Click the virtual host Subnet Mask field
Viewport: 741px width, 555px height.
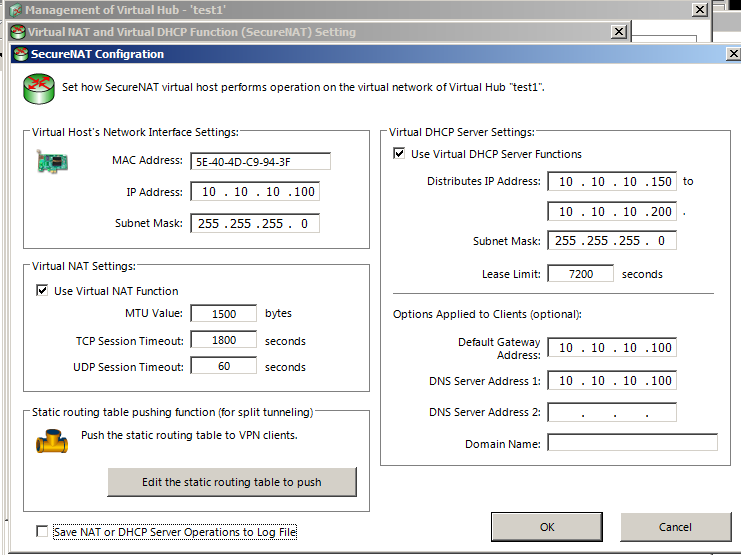(x=255, y=223)
